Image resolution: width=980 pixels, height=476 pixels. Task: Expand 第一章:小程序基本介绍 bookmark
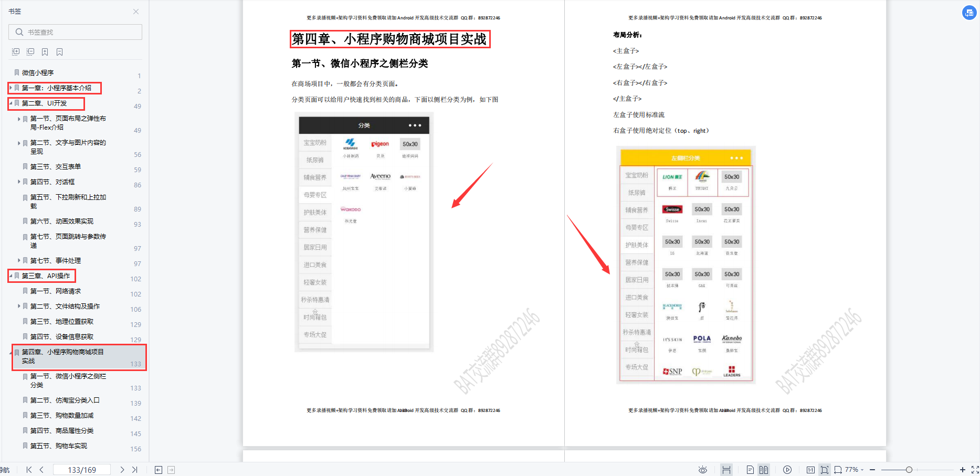10,88
